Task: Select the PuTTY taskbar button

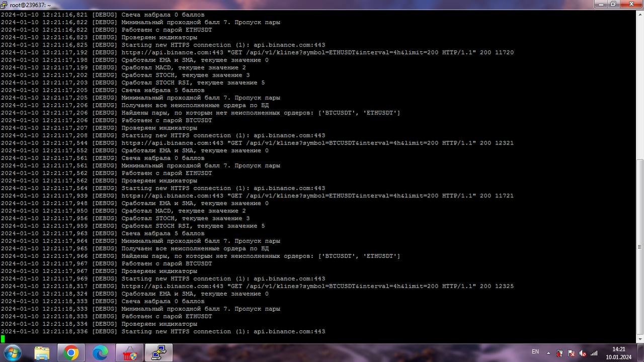Action: (x=158, y=353)
